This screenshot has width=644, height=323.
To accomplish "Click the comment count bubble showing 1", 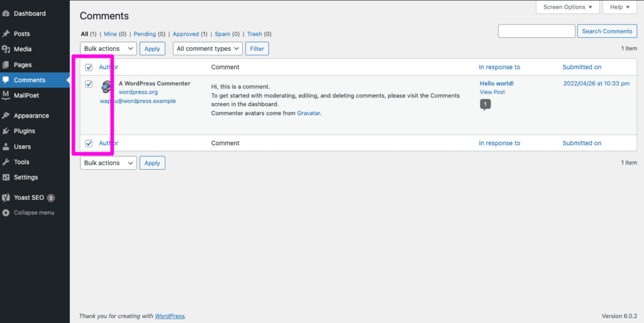I will (x=485, y=105).
